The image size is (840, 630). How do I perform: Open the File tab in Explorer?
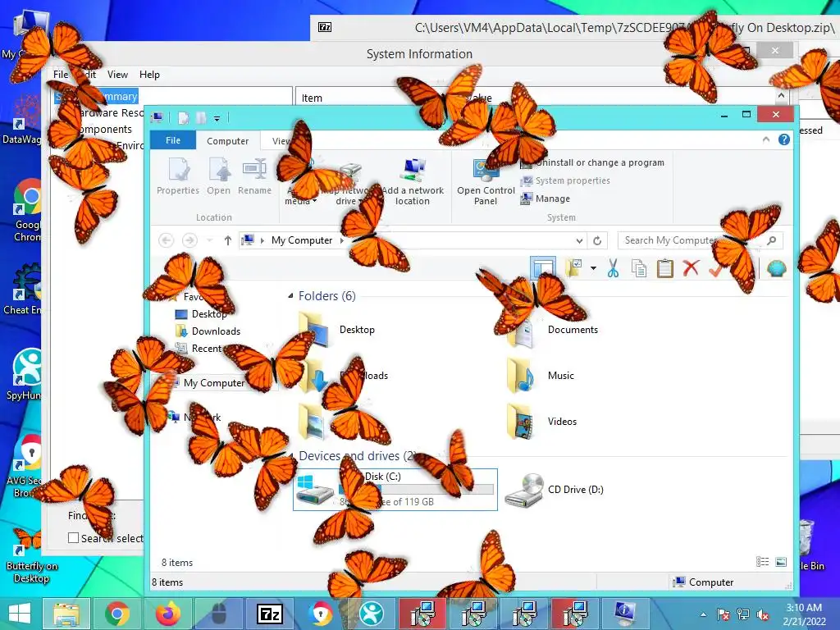coord(173,140)
